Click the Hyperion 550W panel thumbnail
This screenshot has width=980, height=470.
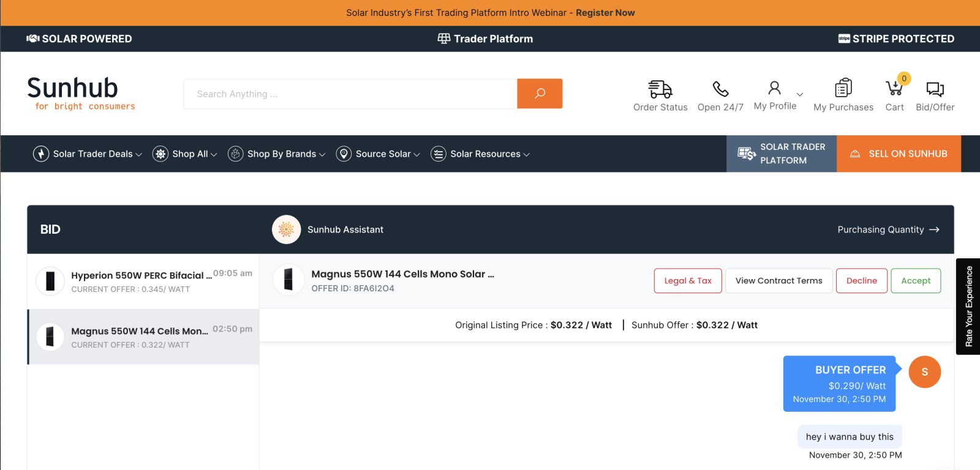[x=50, y=281]
